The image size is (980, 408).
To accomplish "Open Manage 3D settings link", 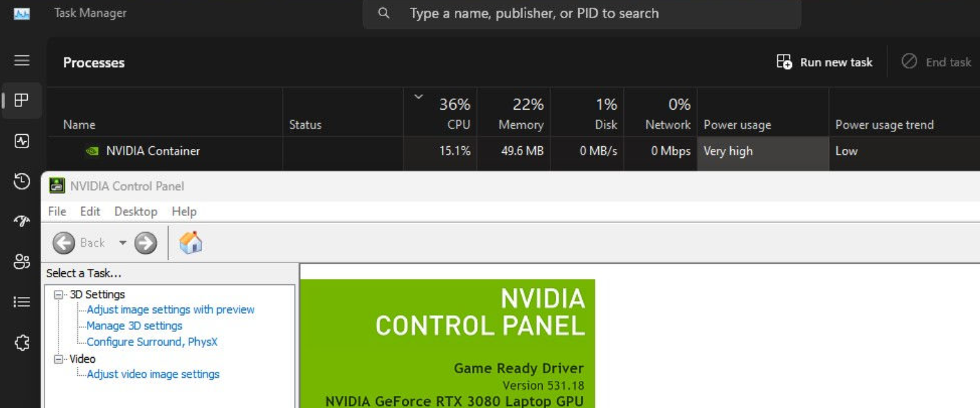I will pos(135,325).
